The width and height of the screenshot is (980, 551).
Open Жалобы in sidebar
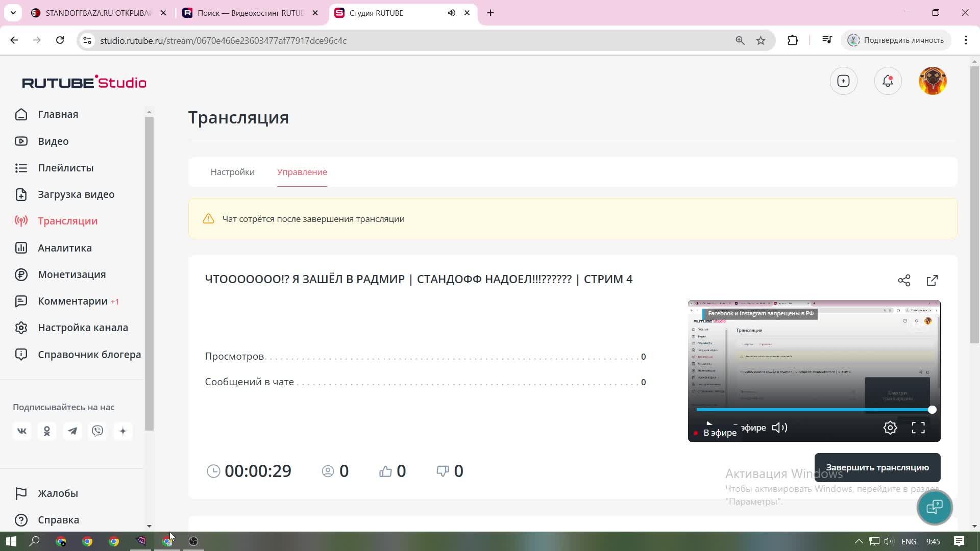pyautogui.click(x=46, y=493)
